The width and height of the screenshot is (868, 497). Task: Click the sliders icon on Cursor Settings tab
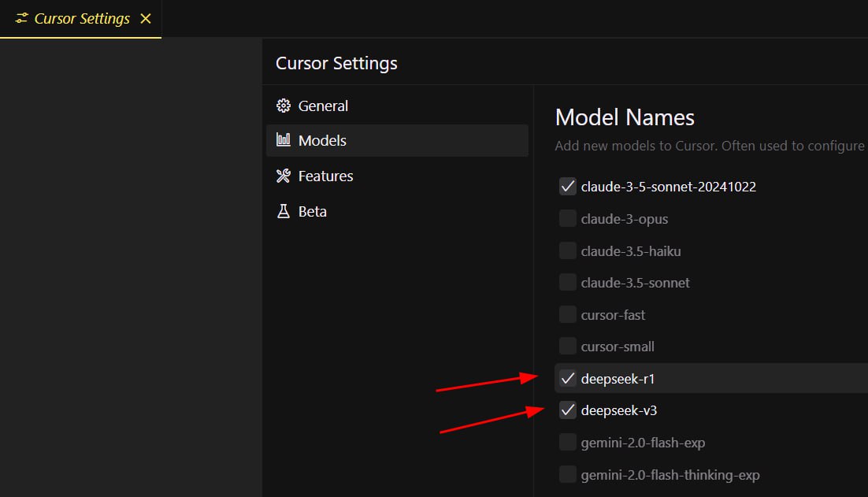tap(22, 18)
